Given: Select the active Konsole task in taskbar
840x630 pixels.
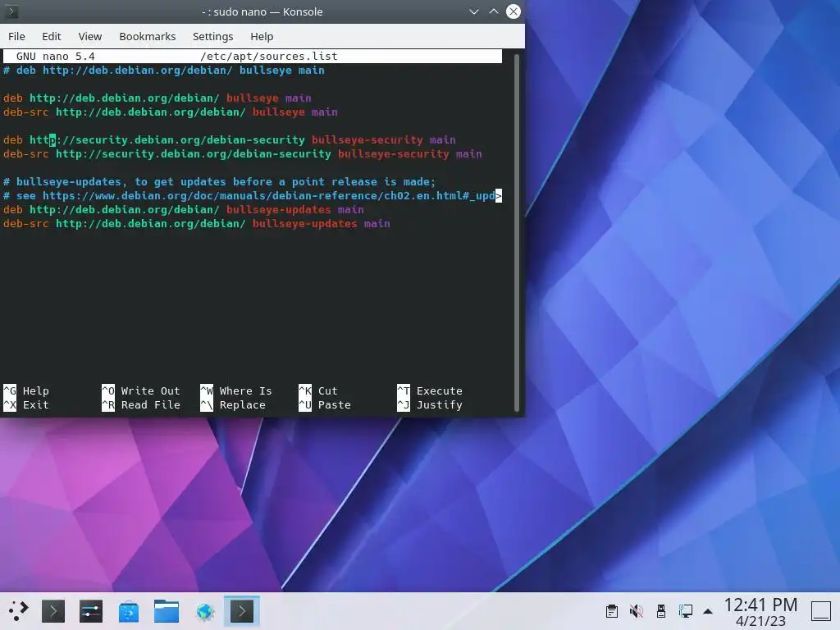Looking at the screenshot, I should pyautogui.click(x=242, y=610).
